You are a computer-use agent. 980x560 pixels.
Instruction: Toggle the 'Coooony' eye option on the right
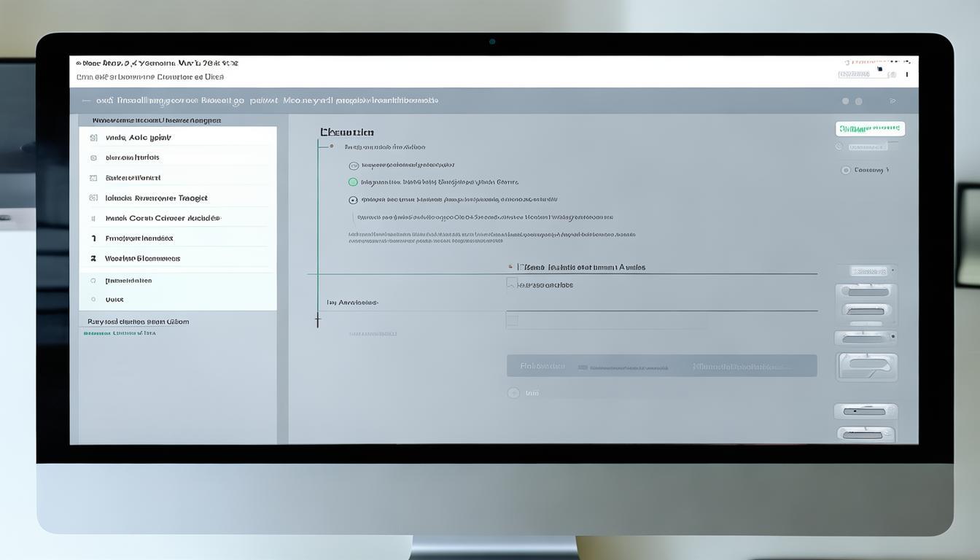click(x=846, y=170)
